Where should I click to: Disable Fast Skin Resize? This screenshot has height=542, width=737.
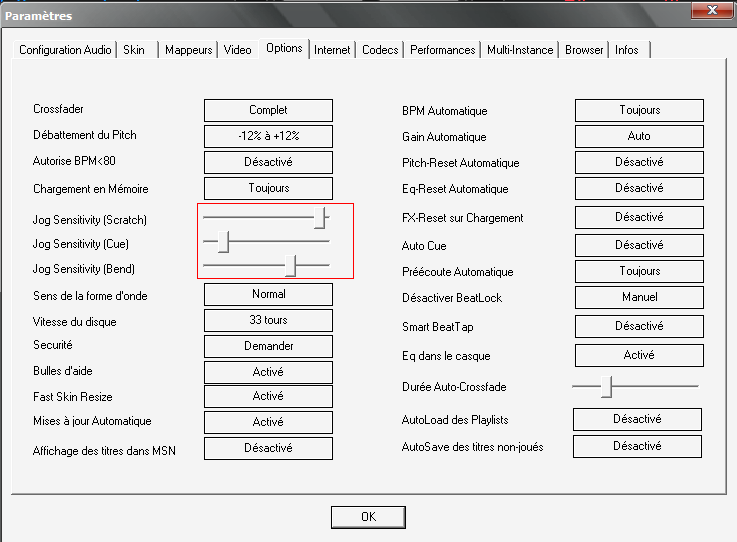pos(268,397)
